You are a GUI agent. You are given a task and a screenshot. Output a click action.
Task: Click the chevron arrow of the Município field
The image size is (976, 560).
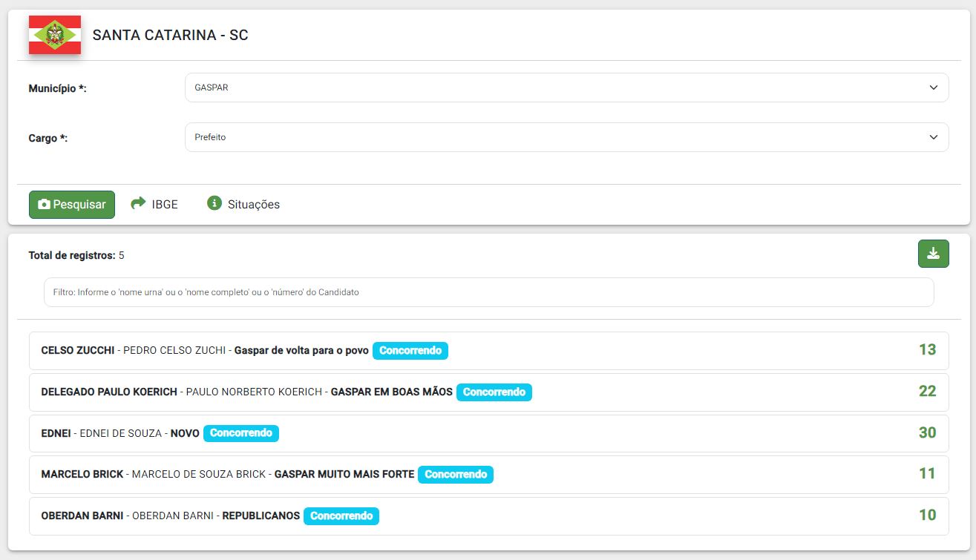(x=934, y=88)
